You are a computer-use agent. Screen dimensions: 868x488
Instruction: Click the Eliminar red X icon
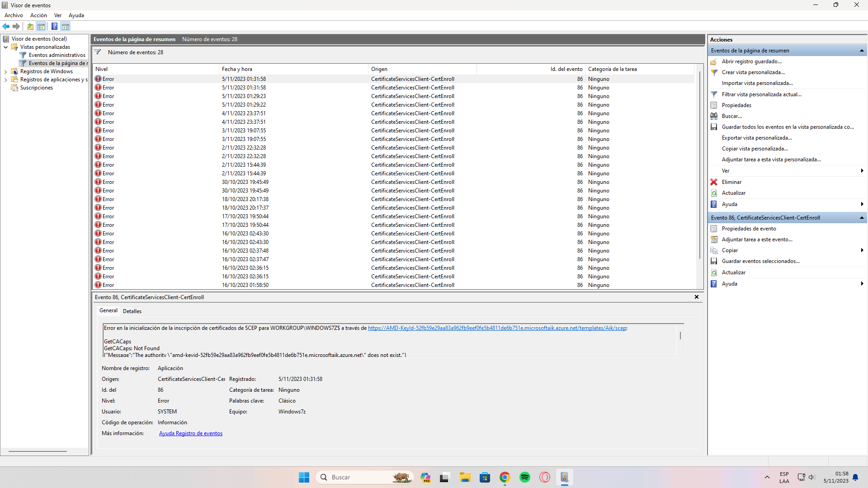coord(714,182)
